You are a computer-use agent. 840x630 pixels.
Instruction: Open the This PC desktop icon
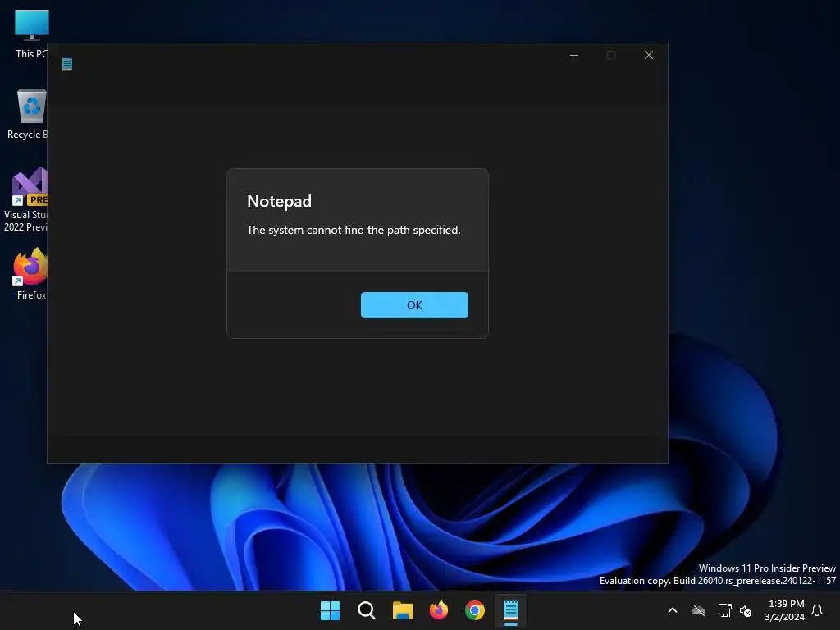pos(32,34)
